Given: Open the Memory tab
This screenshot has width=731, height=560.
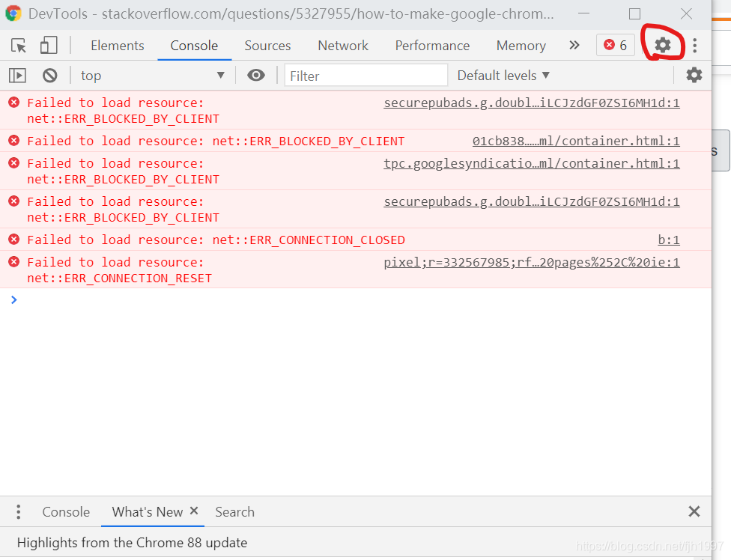Looking at the screenshot, I should [x=521, y=46].
